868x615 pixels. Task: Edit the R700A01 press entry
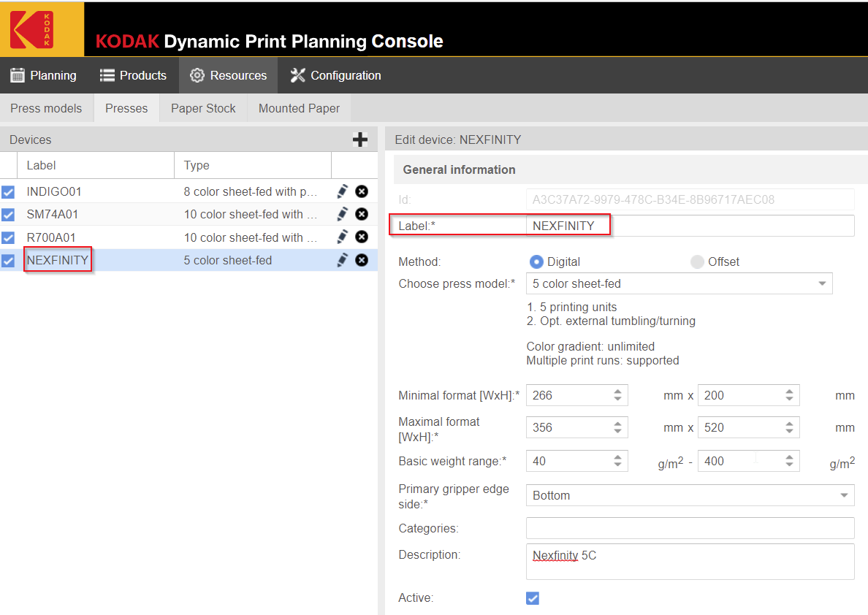342,237
